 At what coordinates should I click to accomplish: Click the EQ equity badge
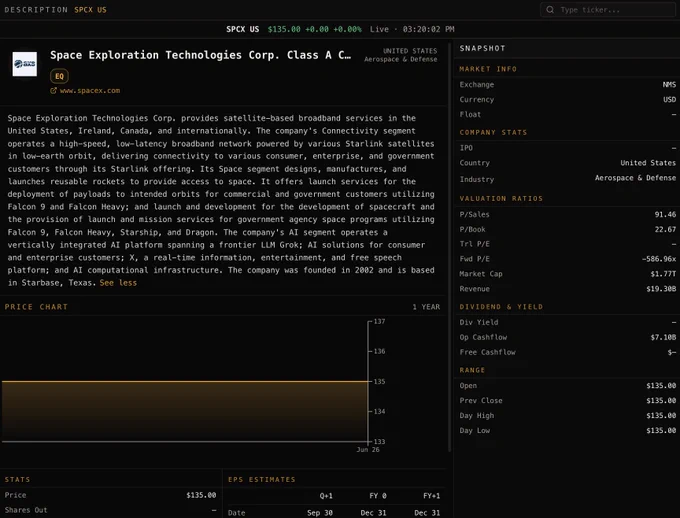tap(59, 76)
